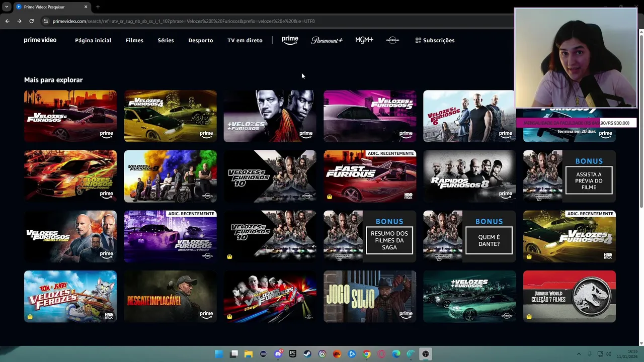Open Battle.net from taskbar
Image resolution: width=644 pixels, height=362 pixels.
(x=352, y=354)
